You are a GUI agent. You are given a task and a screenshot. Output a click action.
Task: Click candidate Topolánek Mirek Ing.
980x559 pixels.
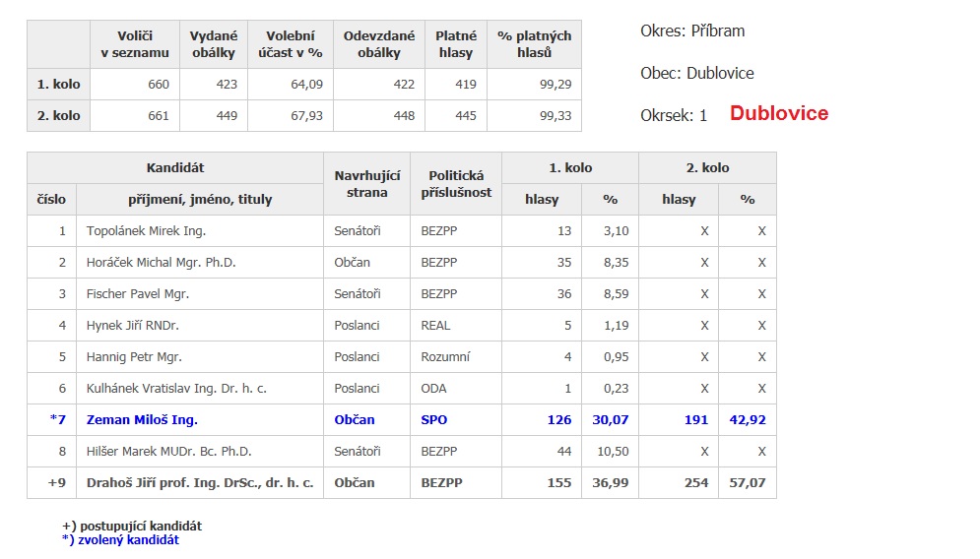click(146, 231)
